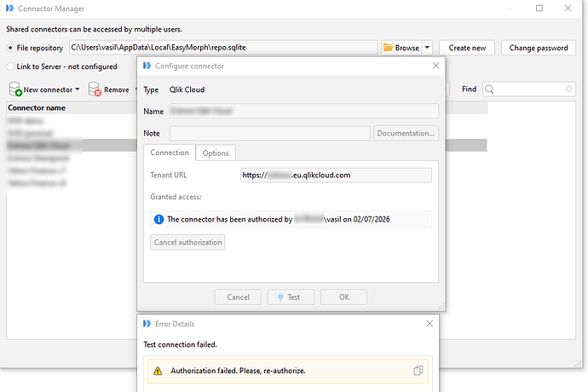Click into the Tenant URL field
Screen dimensions: 588x392
point(336,176)
